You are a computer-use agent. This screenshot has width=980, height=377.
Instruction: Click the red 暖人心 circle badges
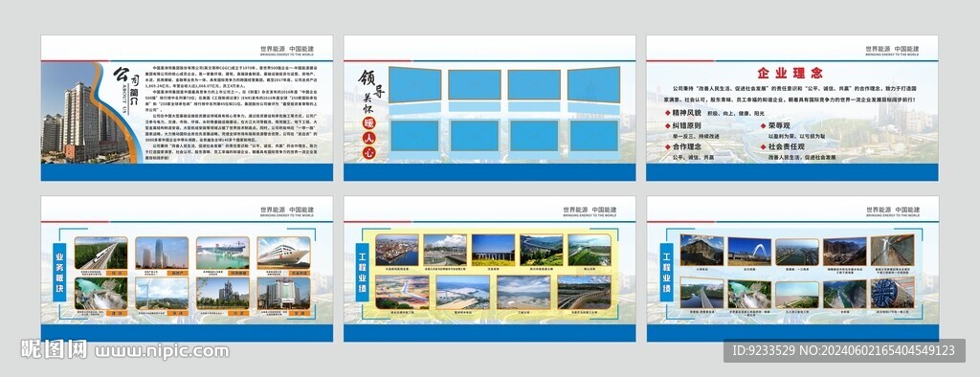click(x=369, y=137)
